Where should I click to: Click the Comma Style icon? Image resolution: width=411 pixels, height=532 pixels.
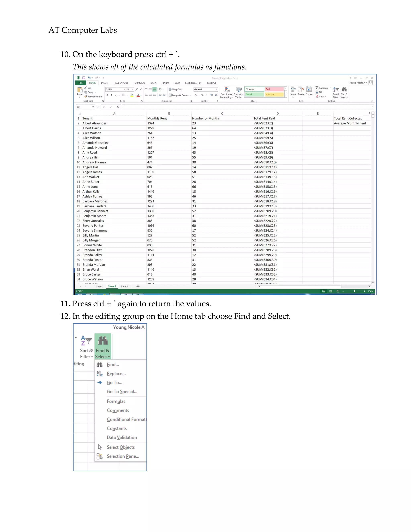(206, 95)
